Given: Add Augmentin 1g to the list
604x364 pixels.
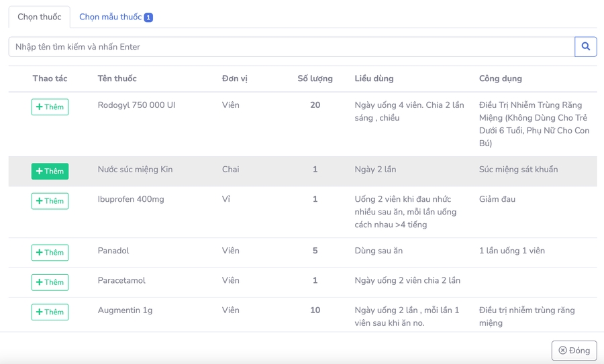Looking at the screenshot, I should (x=50, y=312).
